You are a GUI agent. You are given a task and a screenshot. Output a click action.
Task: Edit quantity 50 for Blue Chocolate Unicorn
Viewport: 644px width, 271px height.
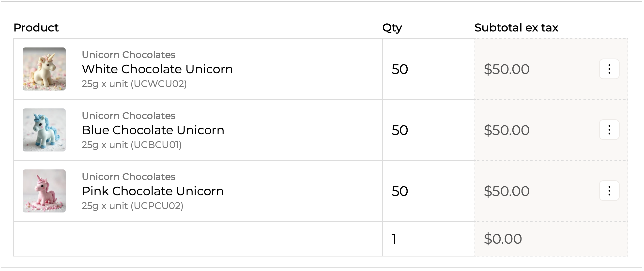[x=400, y=130]
